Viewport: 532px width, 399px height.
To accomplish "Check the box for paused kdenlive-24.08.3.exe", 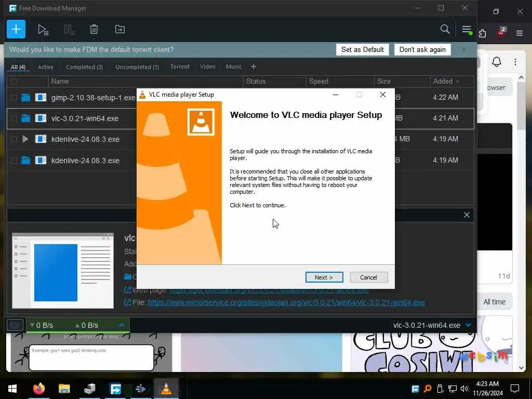I will coord(14,139).
